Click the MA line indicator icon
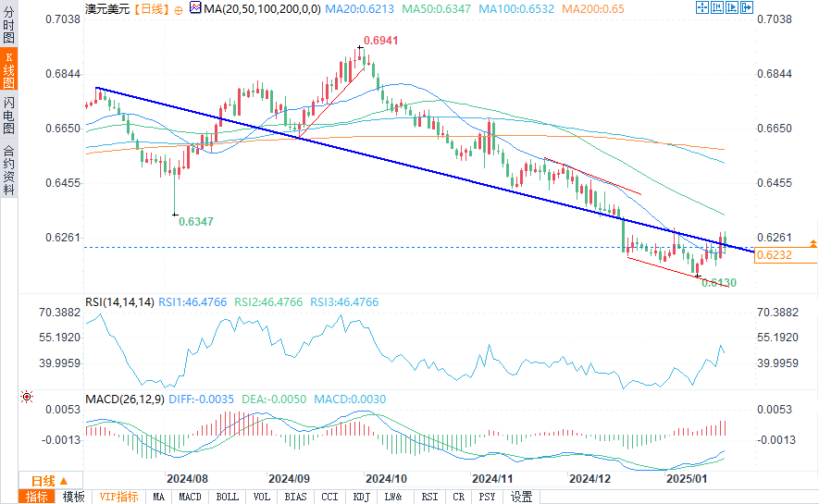The width and height of the screenshot is (819, 504). click(195, 7)
